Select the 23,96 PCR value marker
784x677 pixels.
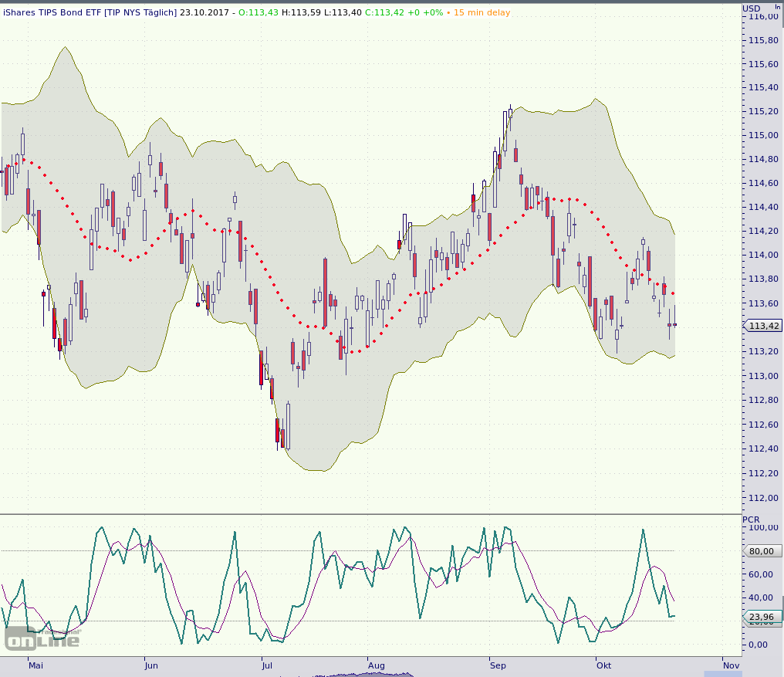[x=763, y=617]
